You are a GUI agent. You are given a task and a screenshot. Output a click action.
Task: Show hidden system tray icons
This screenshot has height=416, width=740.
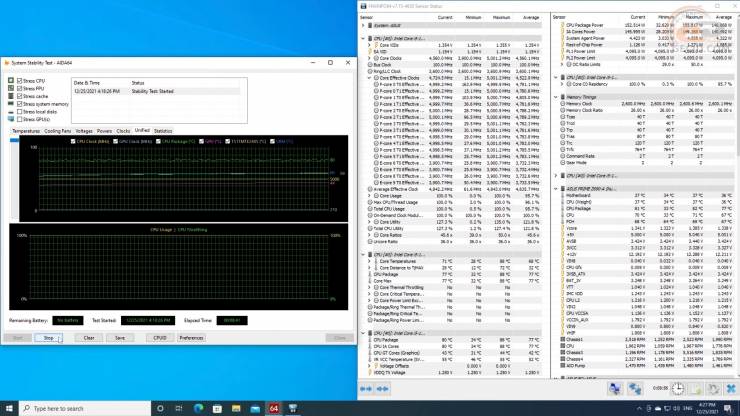click(639, 408)
